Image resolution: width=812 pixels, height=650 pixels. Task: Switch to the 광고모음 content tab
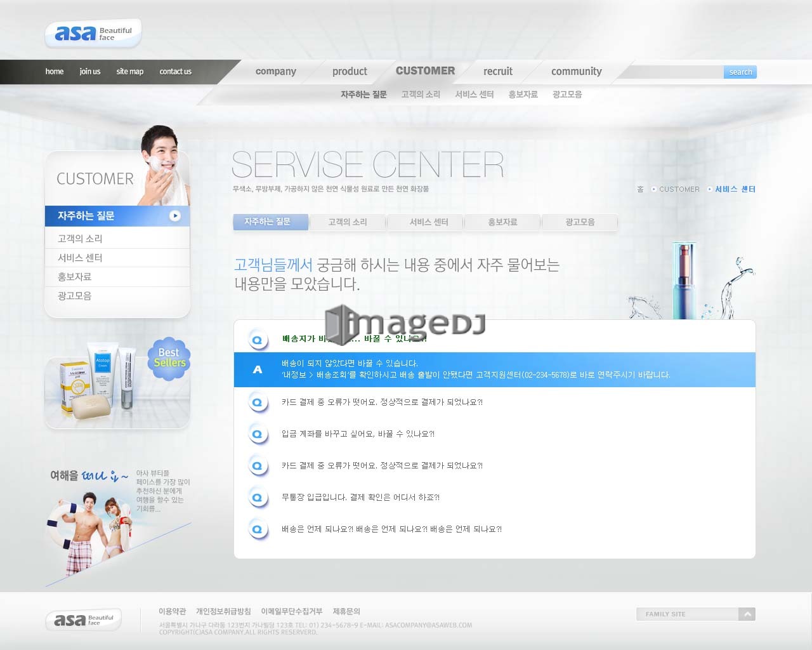[x=580, y=222]
